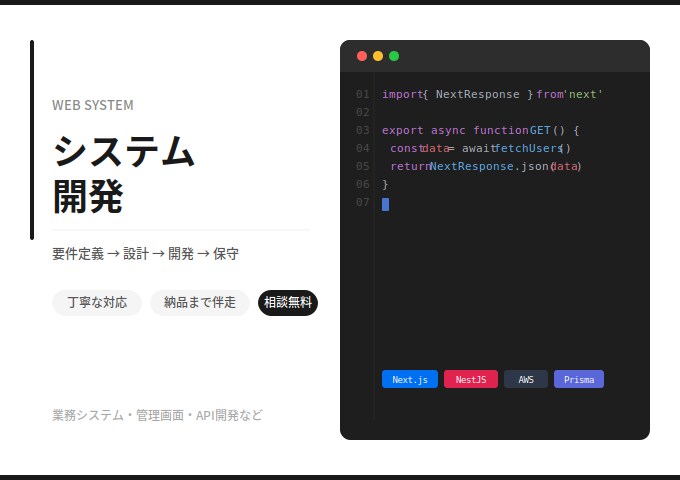Click the return NextResponse.json(data) line

(486, 167)
